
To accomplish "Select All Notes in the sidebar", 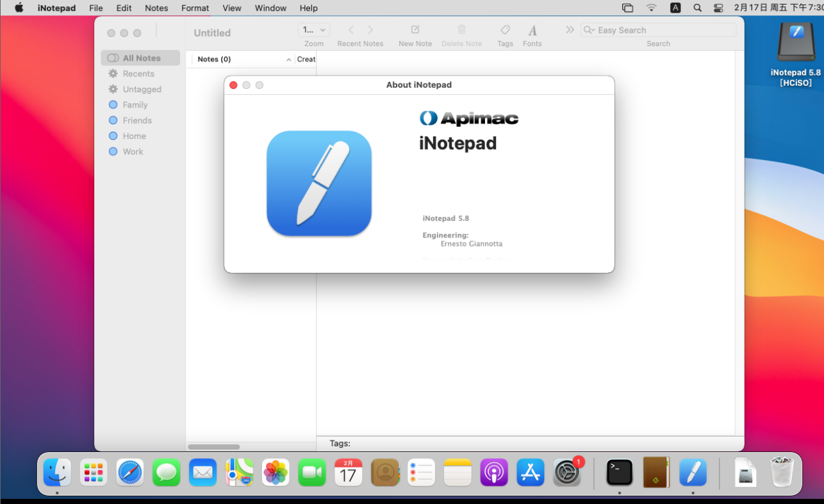I will tap(140, 58).
